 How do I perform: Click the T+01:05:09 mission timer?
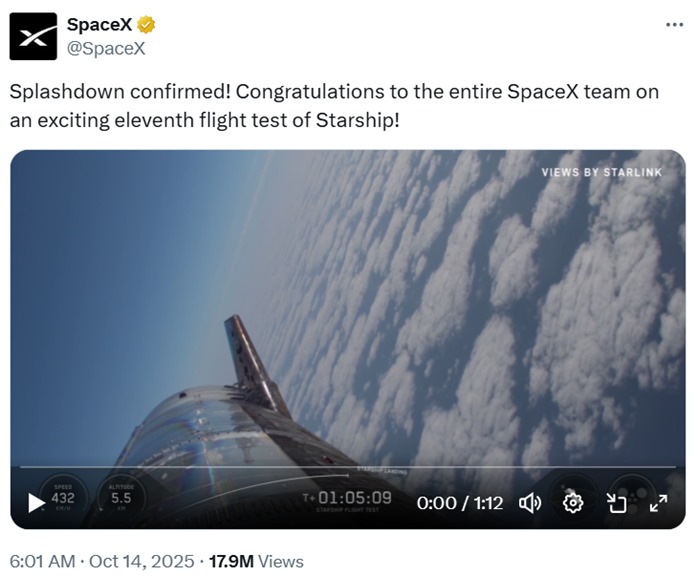pos(347,498)
